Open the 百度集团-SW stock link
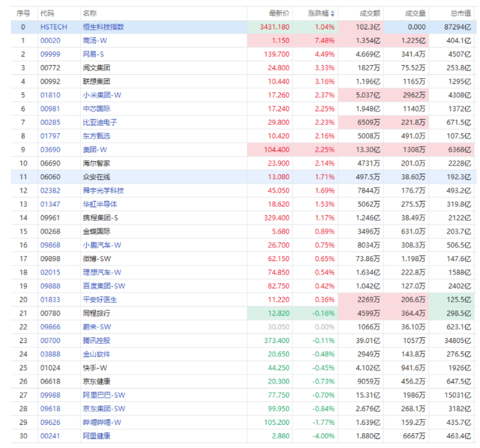This screenshot has width=480, height=448. pyautogui.click(x=104, y=286)
